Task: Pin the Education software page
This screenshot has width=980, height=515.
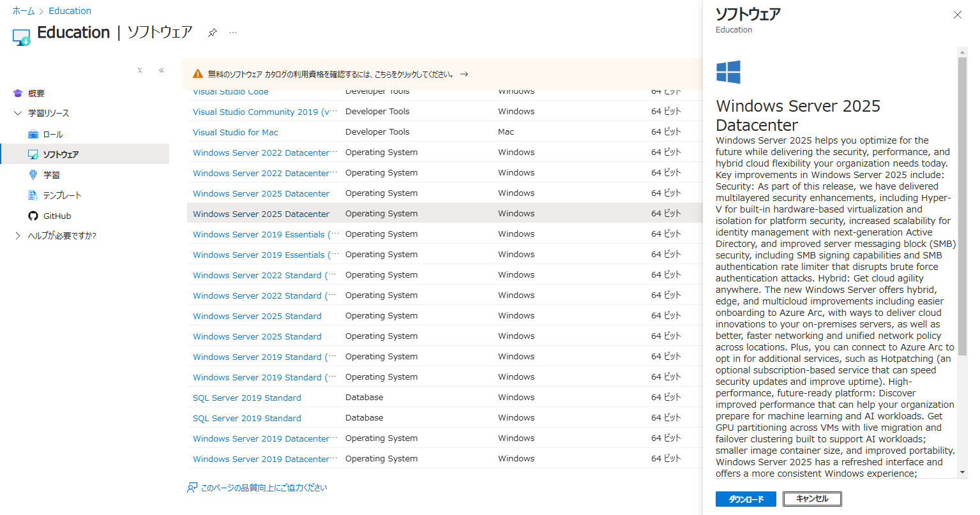Action: (213, 33)
